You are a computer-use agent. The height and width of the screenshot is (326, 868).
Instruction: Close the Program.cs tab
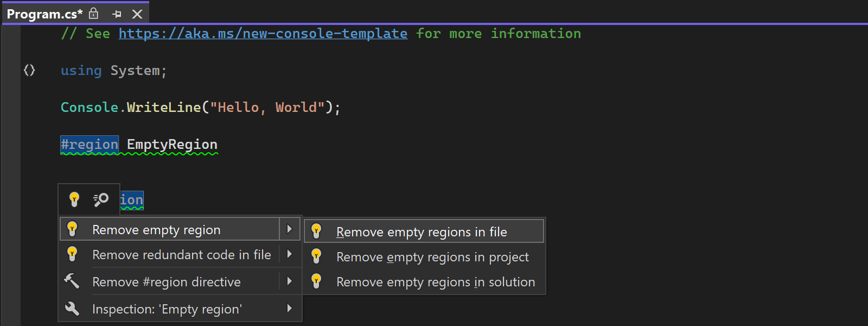[137, 14]
